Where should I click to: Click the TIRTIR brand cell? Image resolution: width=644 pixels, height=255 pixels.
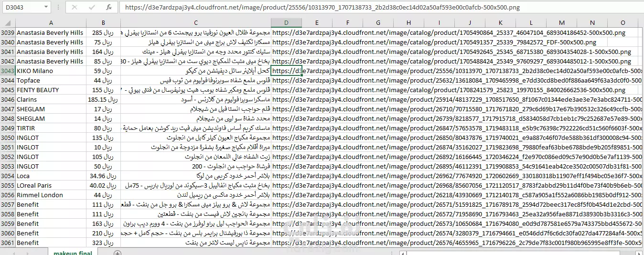[x=51, y=128]
